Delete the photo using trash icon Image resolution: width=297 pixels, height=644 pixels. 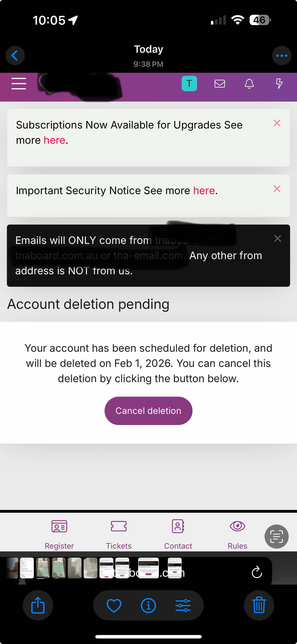tap(259, 605)
